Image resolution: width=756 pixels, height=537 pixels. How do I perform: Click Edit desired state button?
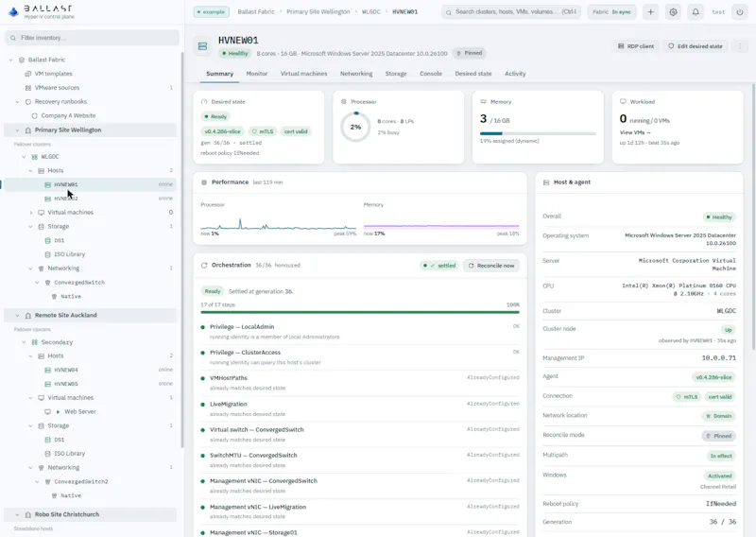click(696, 46)
